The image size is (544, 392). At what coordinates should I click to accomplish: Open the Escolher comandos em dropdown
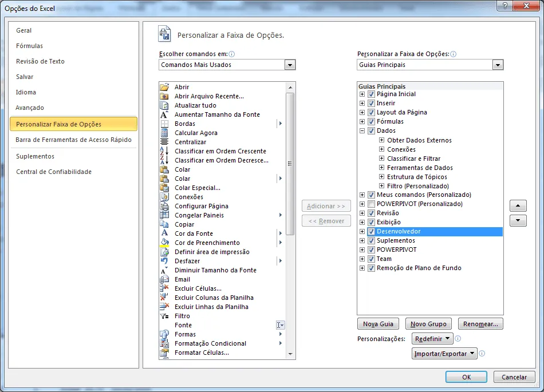click(290, 65)
